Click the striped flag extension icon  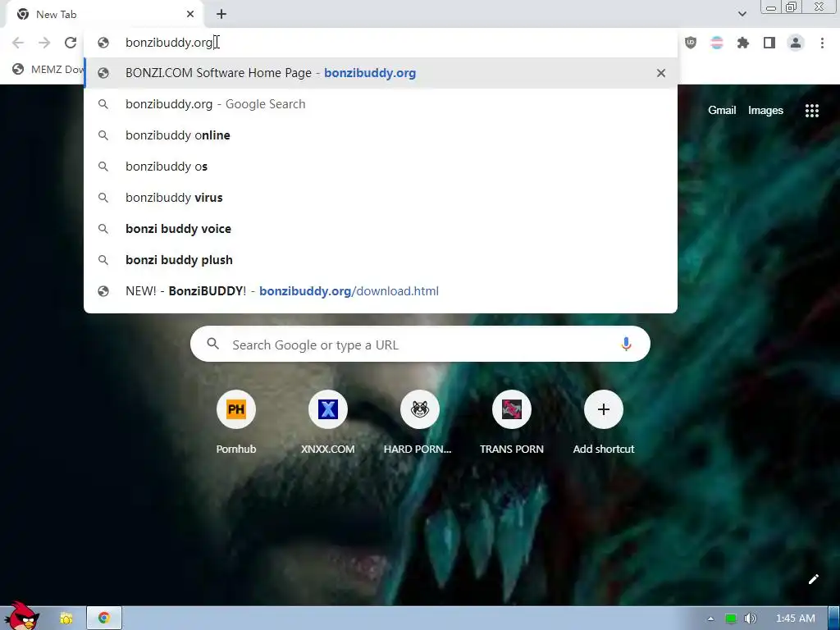tap(717, 43)
